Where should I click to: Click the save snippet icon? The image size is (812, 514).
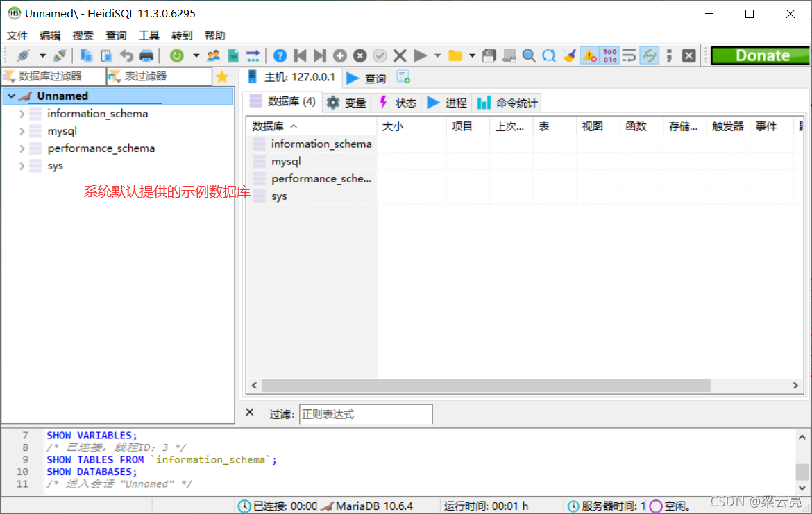[509, 55]
